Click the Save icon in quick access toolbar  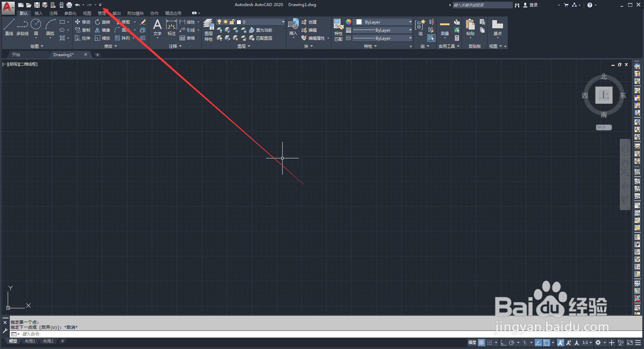coord(37,5)
